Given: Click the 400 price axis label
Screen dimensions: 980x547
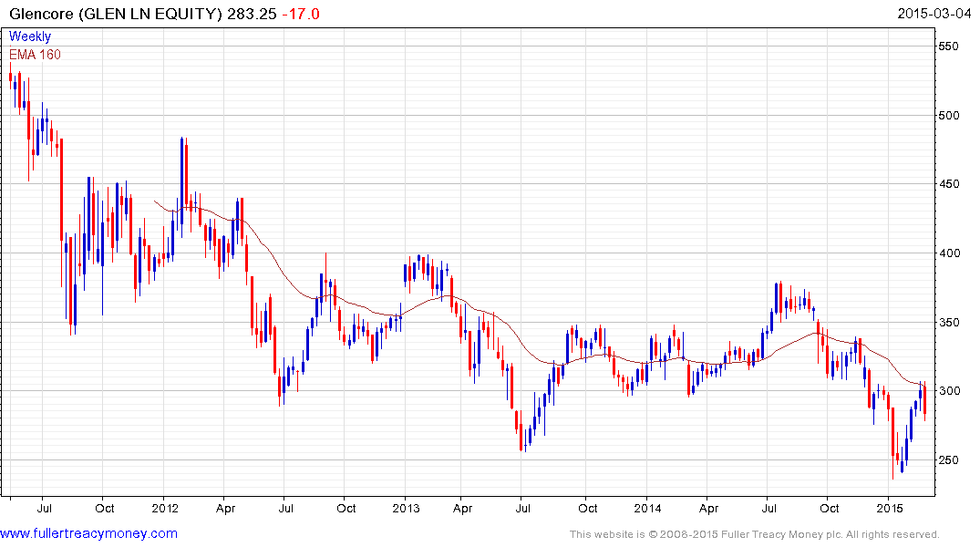Looking at the screenshot, I should 949,253.
